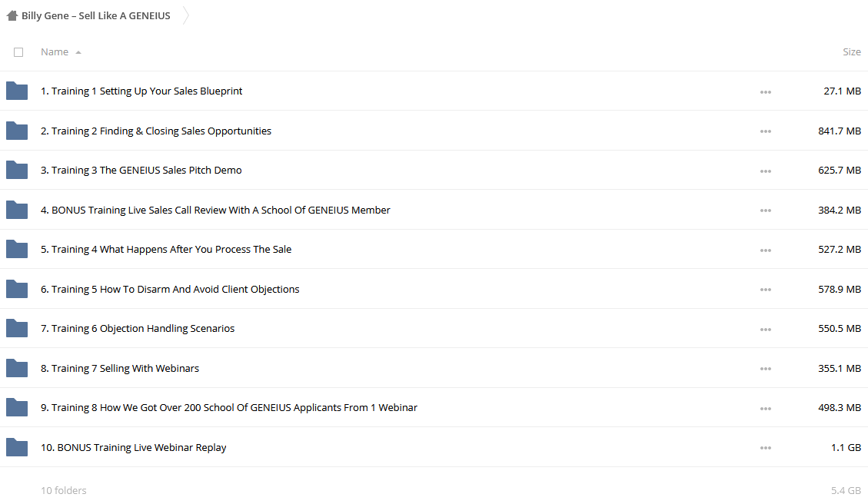Show the three-dot menu for Training 8 row
The width and height of the screenshot is (868, 504).
click(x=766, y=408)
